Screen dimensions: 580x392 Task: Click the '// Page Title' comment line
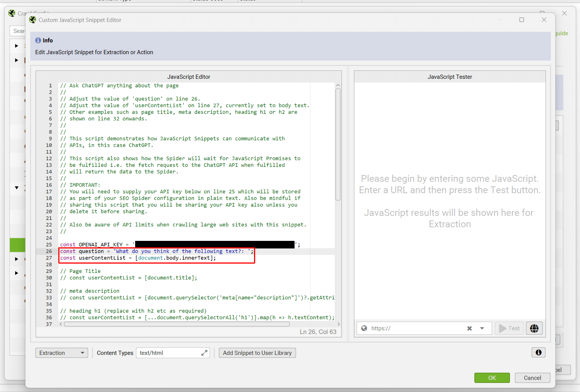tap(80, 271)
